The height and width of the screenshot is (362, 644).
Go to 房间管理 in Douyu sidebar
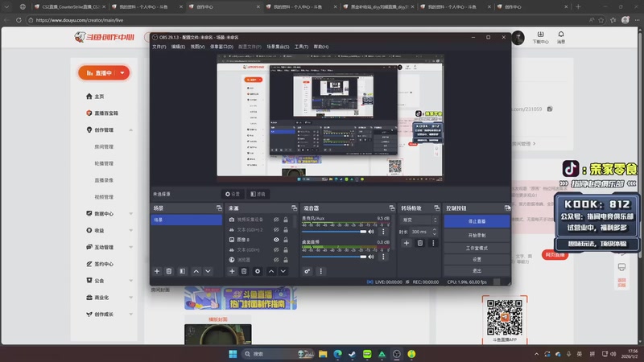(104, 146)
